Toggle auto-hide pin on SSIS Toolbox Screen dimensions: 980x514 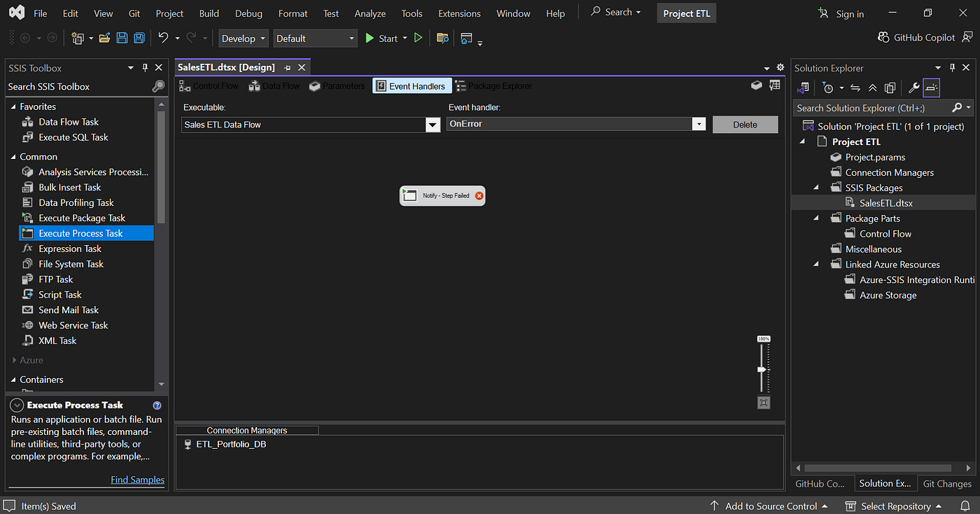[x=146, y=68]
